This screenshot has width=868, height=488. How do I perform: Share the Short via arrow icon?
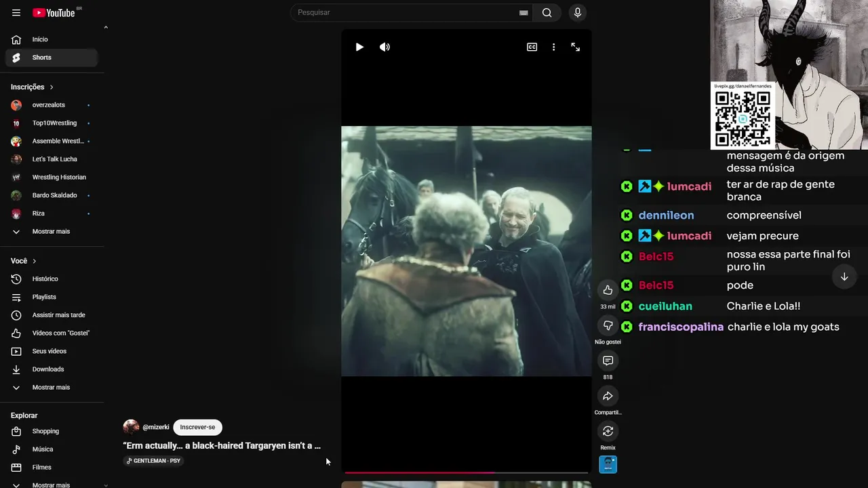click(x=608, y=396)
